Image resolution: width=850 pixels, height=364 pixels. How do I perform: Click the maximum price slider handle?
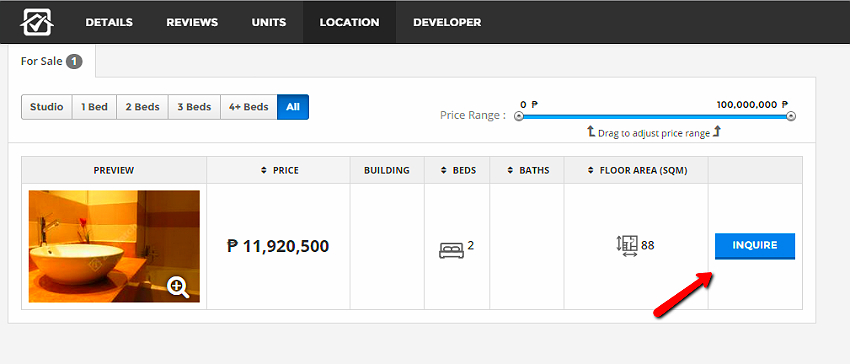tap(791, 116)
